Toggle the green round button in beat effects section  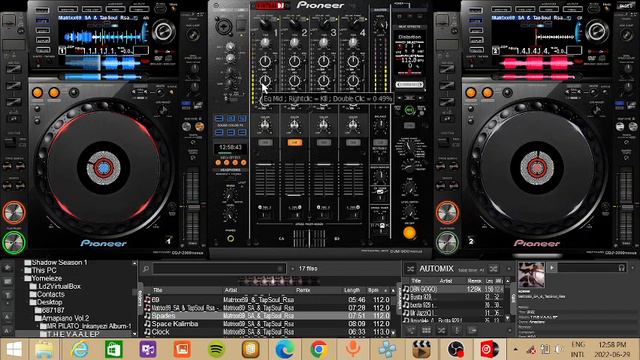409,110
